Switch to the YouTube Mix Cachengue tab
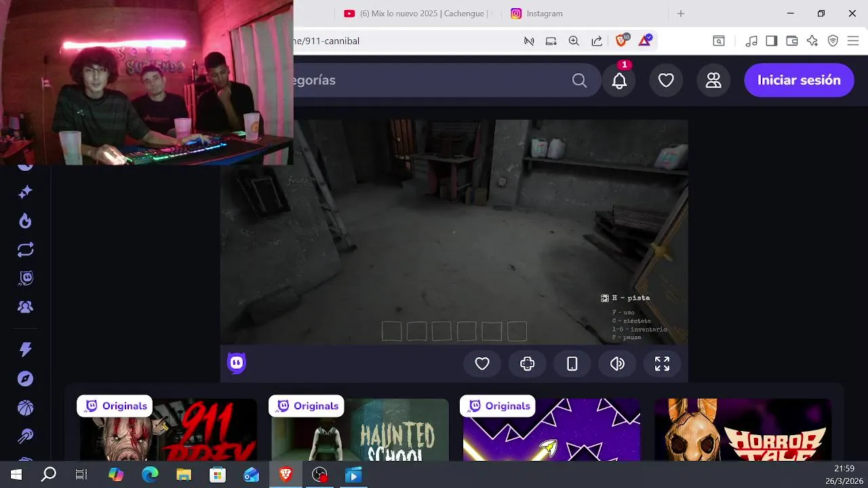 [x=417, y=14]
